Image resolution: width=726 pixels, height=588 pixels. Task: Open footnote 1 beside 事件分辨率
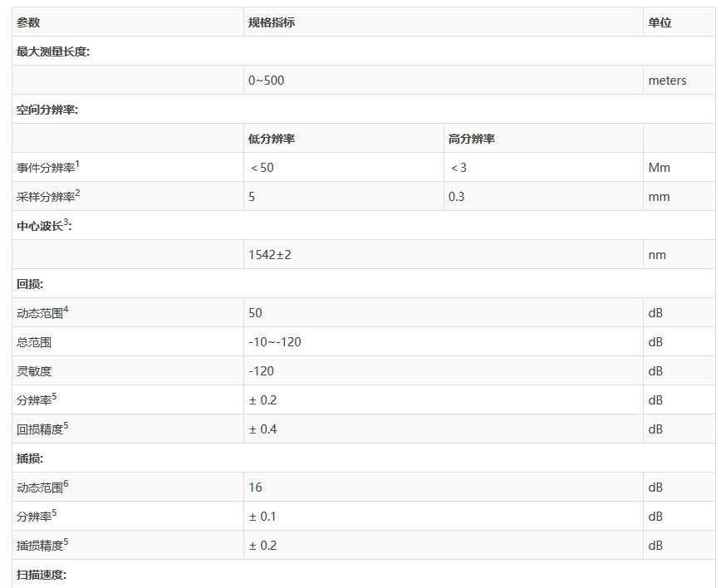[x=77, y=164]
